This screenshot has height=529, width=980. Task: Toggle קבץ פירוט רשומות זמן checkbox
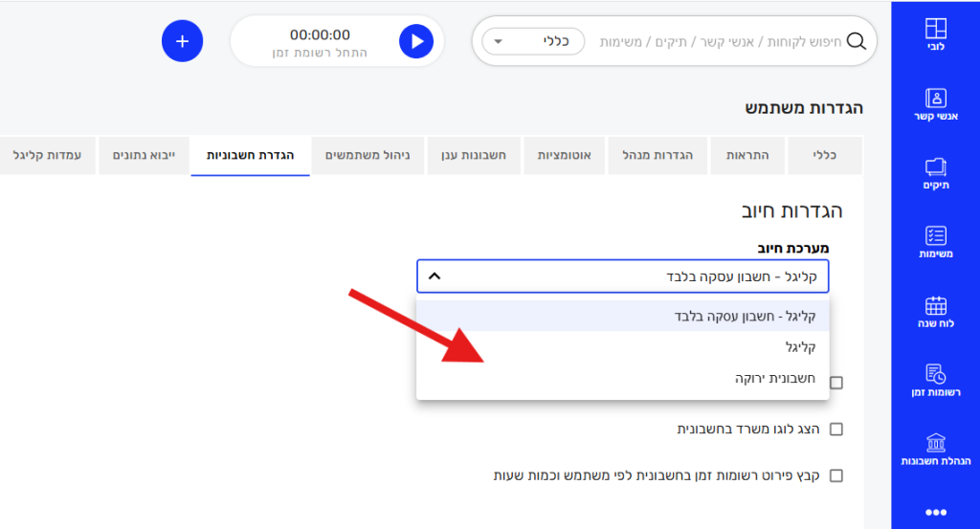836,475
